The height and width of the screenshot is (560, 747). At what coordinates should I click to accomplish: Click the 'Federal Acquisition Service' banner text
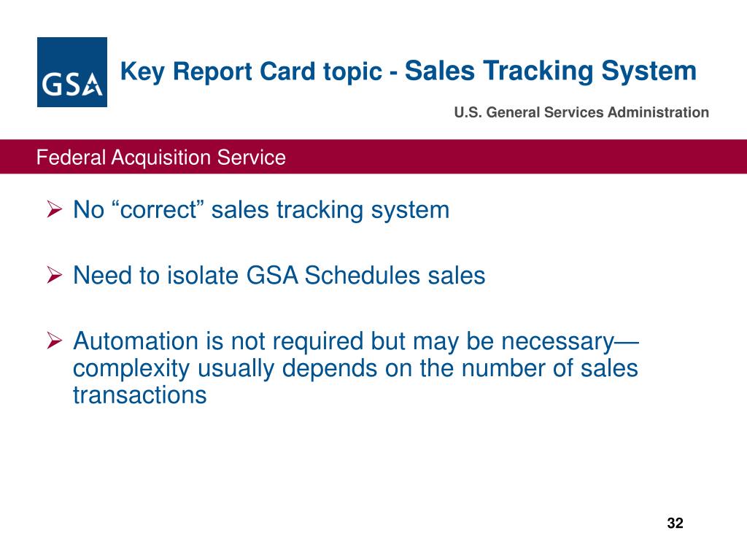coord(161,157)
